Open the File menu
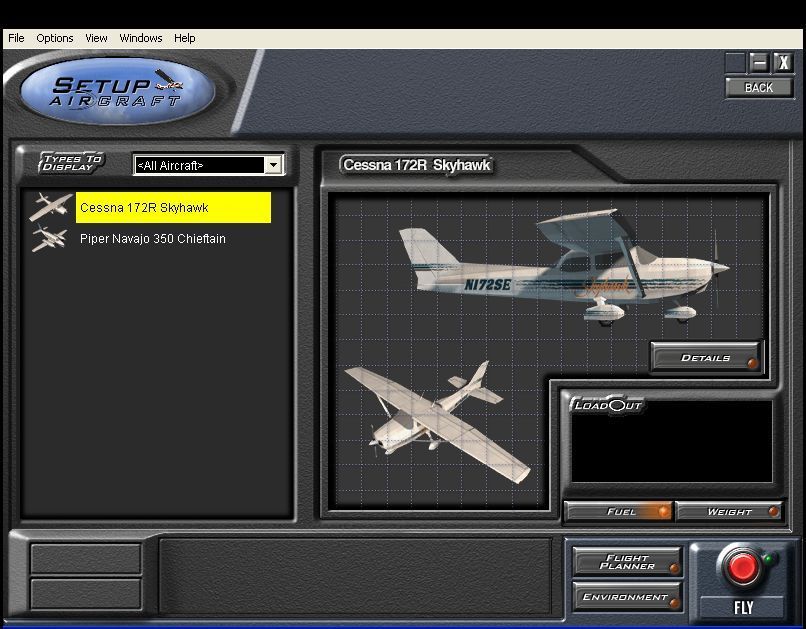Image resolution: width=806 pixels, height=629 pixels. pos(16,38)
